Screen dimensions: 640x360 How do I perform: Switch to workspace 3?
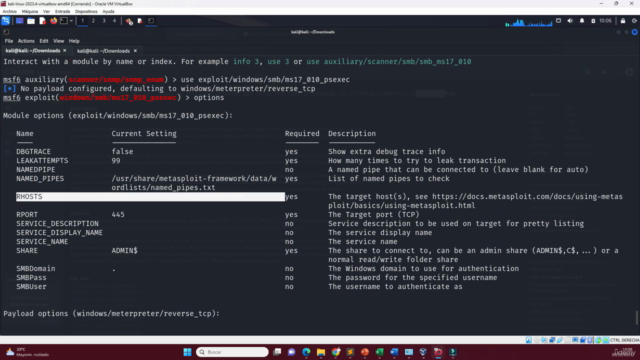coord(104,21)
